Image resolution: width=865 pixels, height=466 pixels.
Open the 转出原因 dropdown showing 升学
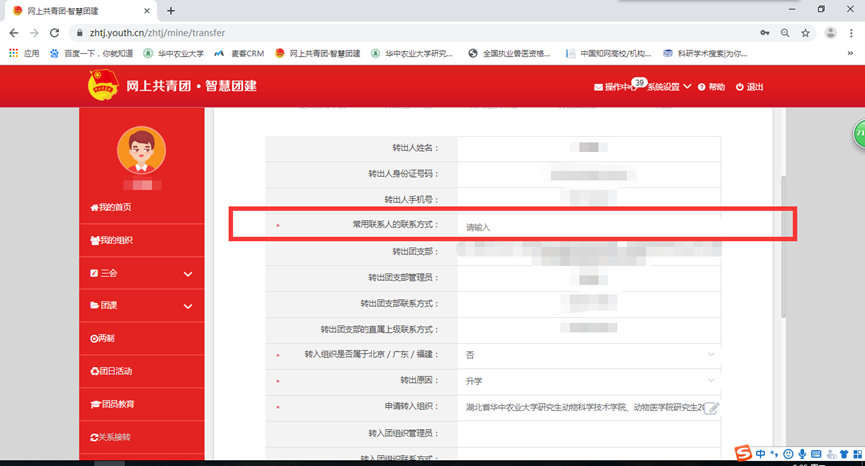click(x=590, y=381)
